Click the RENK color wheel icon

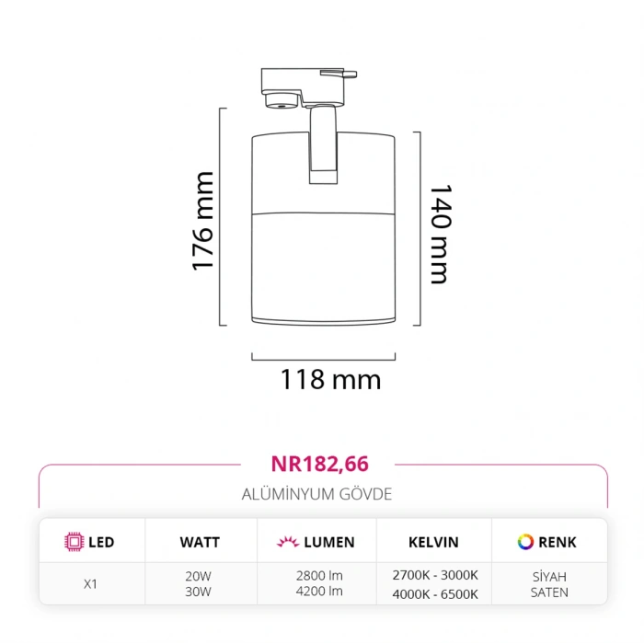tap(525, 542)
